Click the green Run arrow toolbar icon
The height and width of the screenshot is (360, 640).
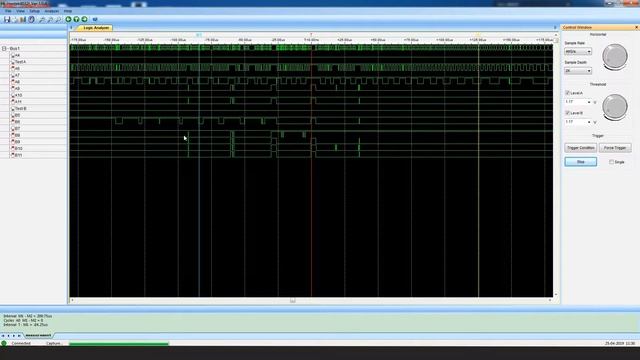click(69, 19)
